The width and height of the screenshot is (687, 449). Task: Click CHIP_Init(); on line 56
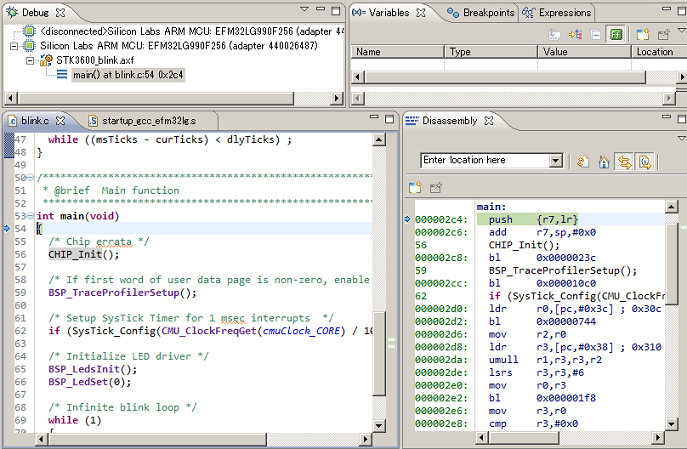83,254
